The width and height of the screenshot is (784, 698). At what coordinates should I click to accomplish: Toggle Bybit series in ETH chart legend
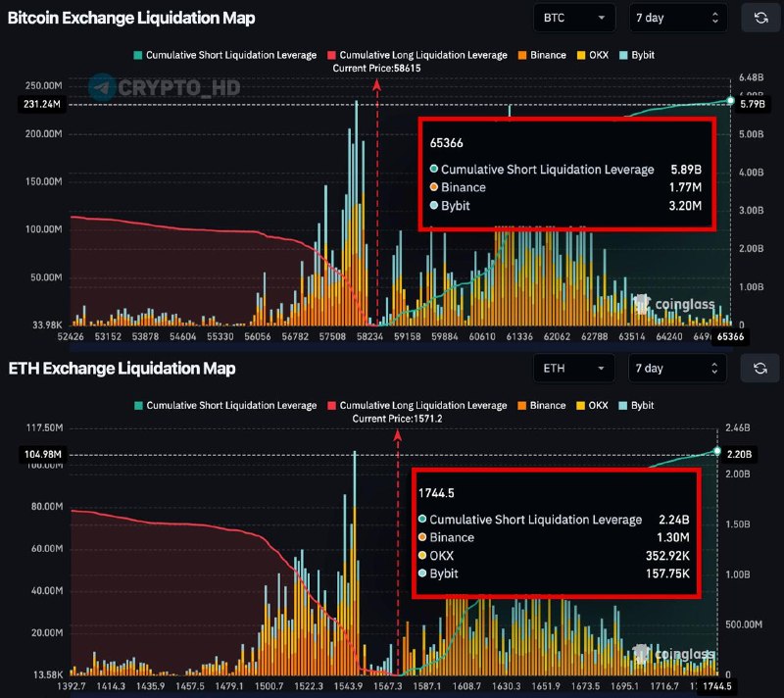pos(636,406)
